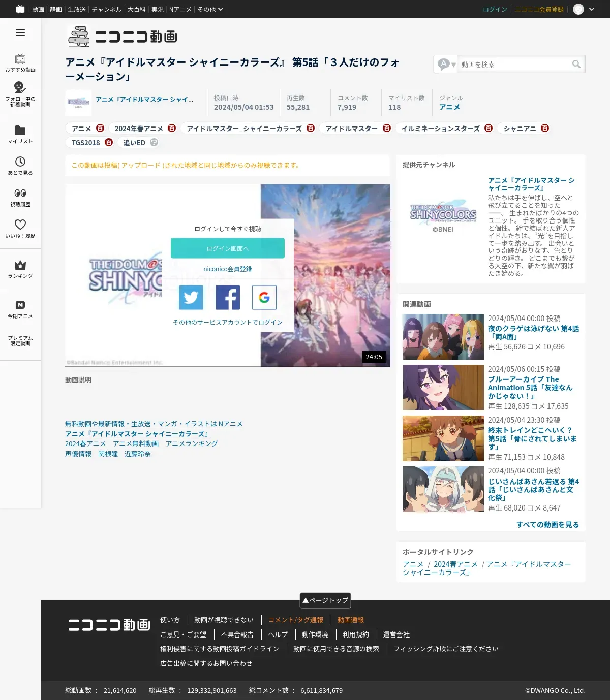
Task: Open 近藤玲奈 link in description
Action: 138,454
